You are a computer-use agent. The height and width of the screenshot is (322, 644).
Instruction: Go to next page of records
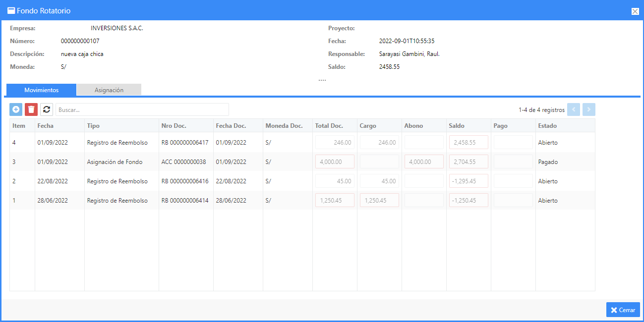589,109
